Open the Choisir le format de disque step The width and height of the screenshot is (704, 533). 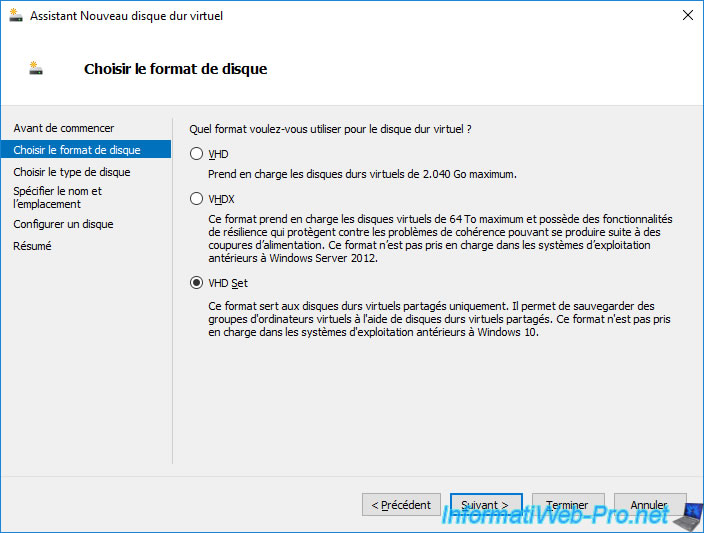(x=77, y=150)
